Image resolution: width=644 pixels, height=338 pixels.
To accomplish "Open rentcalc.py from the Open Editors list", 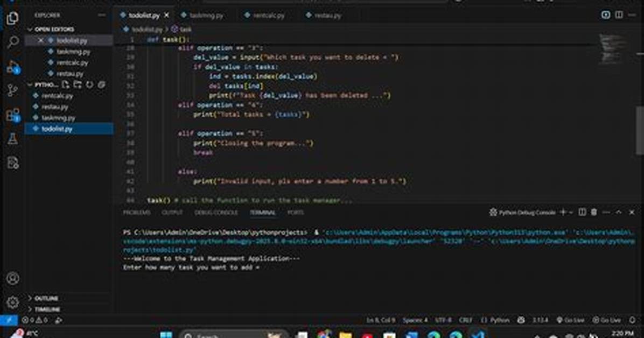I will coord(72,62).
